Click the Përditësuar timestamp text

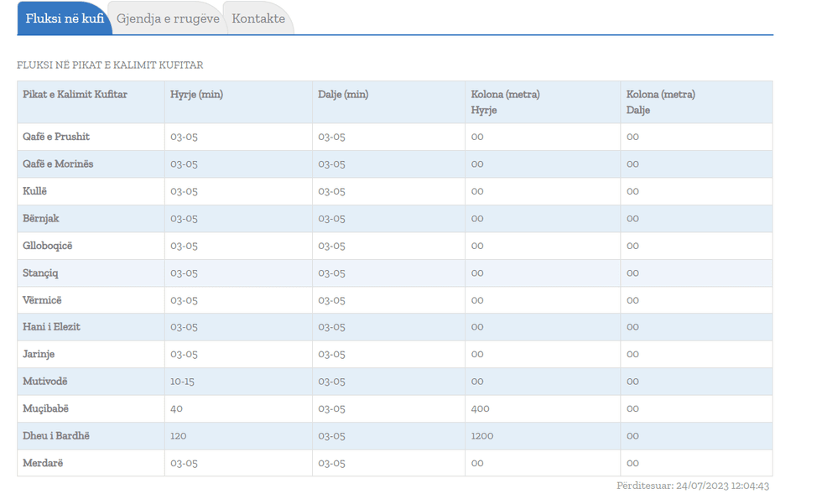693,486
